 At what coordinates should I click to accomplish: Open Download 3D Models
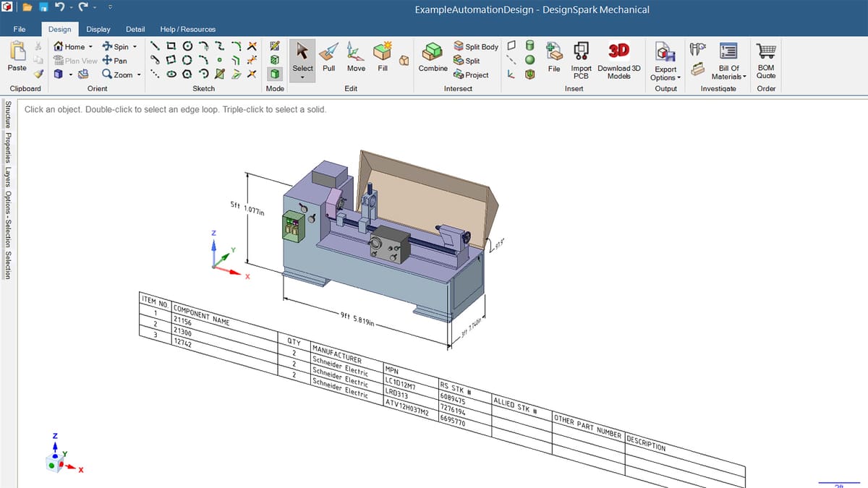click(619, 59)
